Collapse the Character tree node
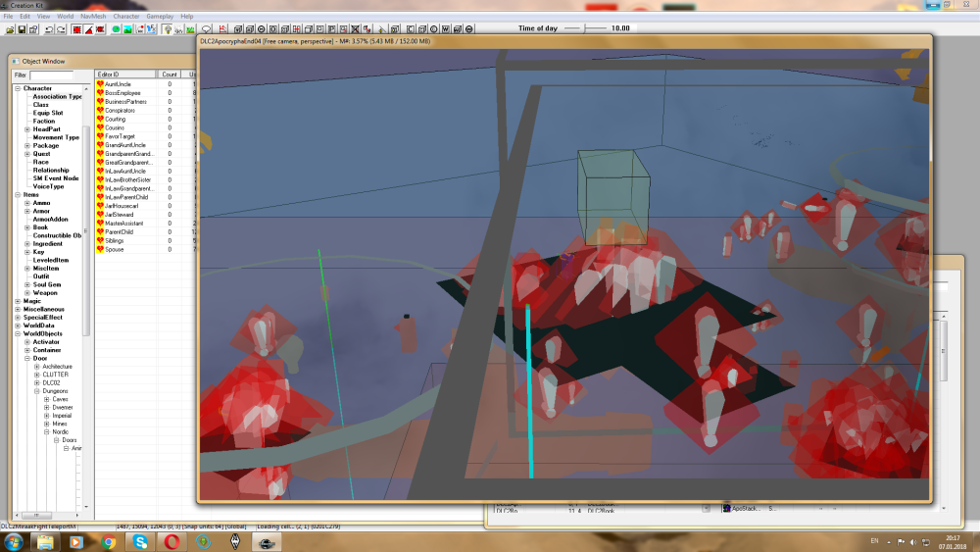 point(18,89)
